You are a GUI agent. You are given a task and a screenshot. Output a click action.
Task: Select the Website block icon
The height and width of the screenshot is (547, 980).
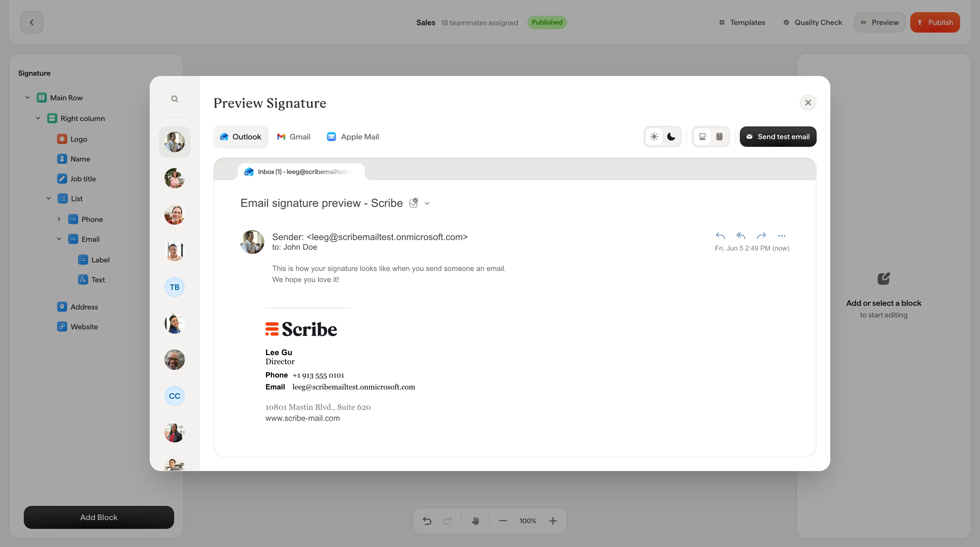point(62,326)
